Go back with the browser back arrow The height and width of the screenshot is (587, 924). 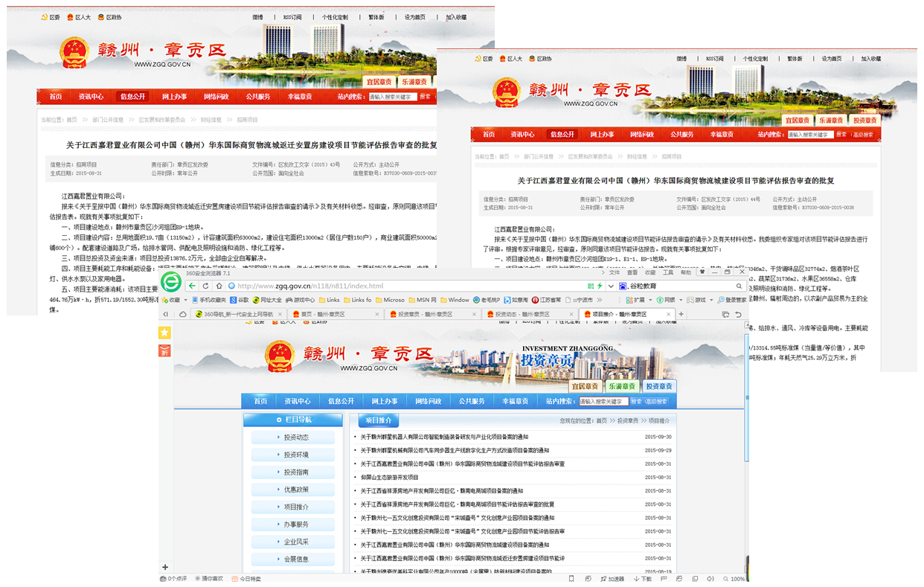(192, 286)
